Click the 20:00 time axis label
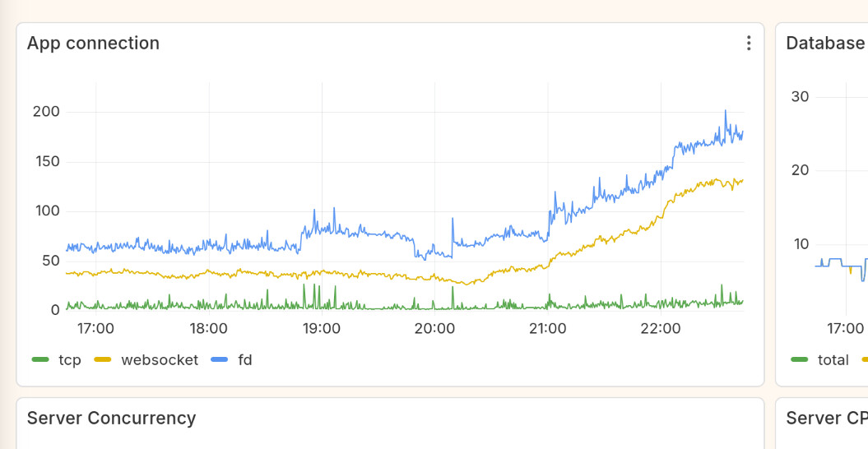This screenshot has height=449, width=868. tap(434, 329)
